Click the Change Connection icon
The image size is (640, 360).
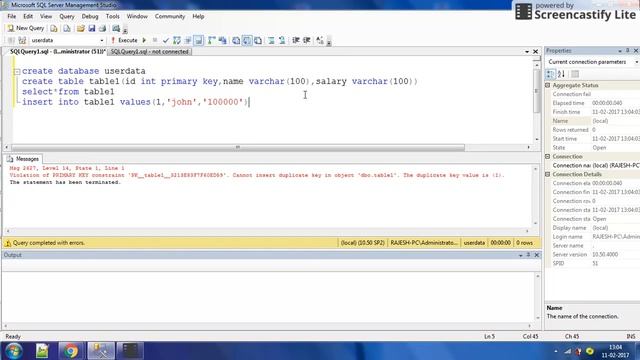22,40
